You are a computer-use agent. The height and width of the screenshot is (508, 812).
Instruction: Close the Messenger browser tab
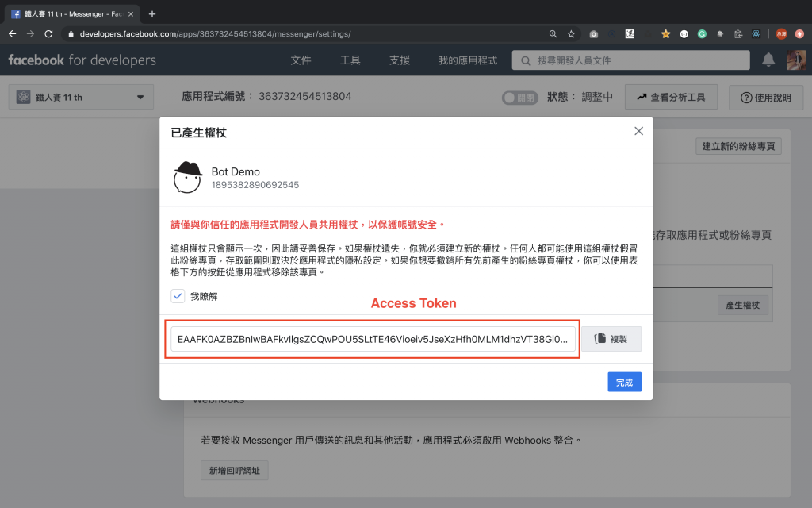click(131, 14)
